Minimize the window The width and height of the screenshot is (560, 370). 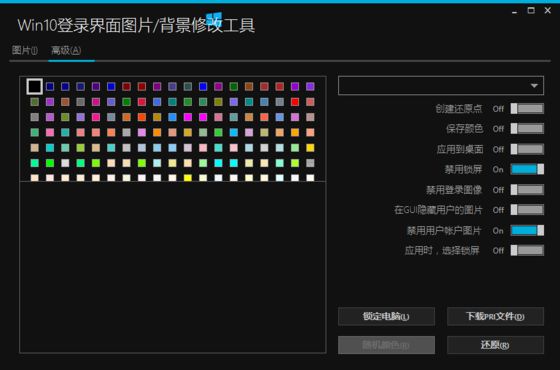coord(514,11)
